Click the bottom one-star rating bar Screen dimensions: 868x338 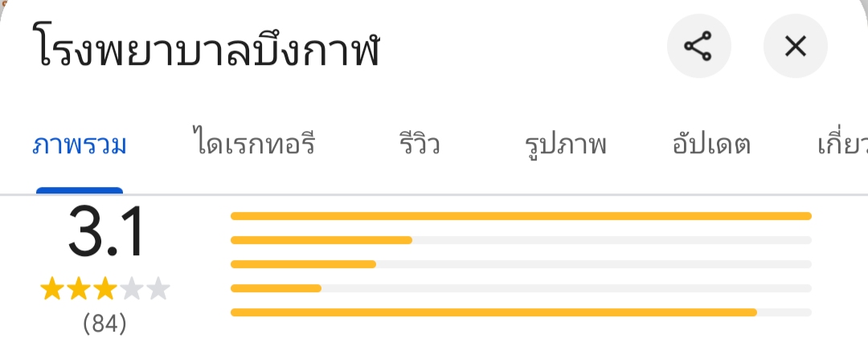(521, 312)
